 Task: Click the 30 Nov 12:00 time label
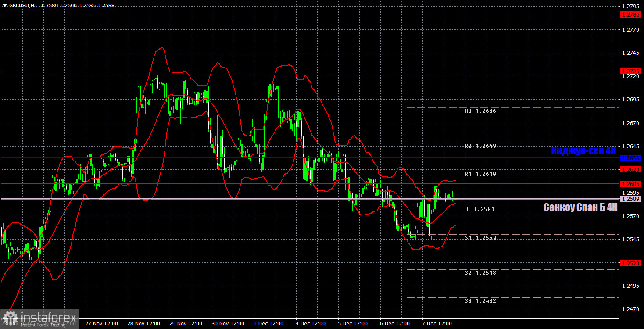click(228, 324)
